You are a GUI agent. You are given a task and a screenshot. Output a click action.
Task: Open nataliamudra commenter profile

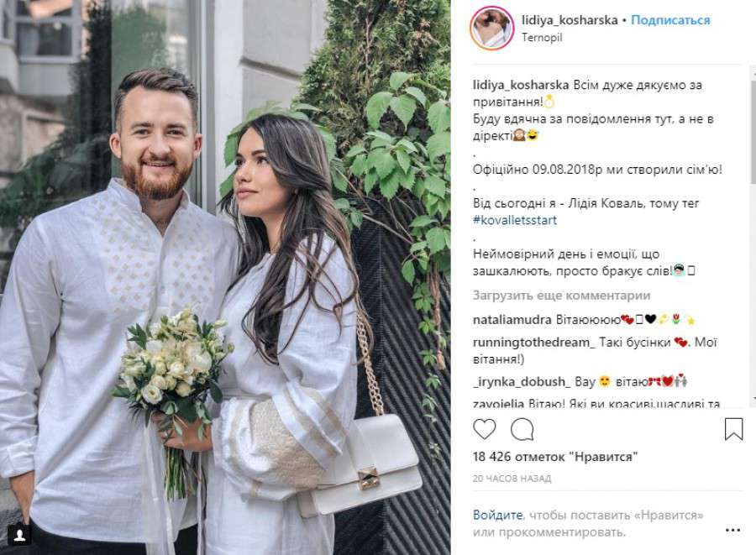click(512, 320)
